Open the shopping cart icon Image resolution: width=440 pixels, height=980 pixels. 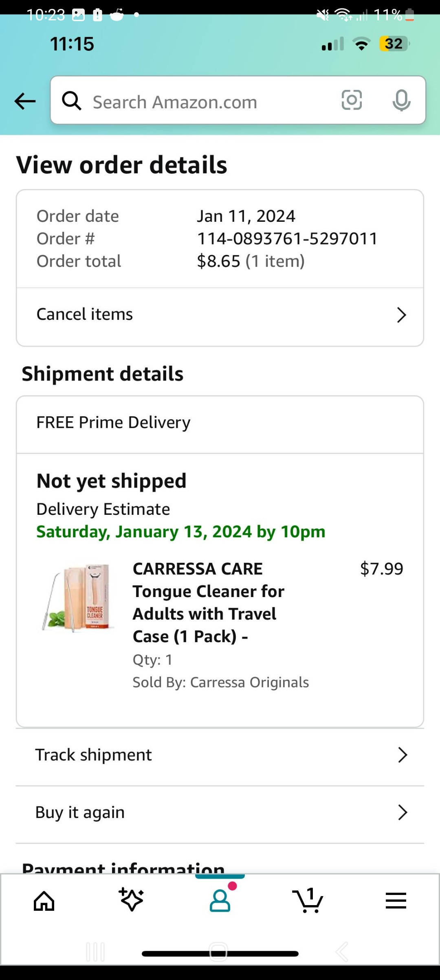coord(308,900)
